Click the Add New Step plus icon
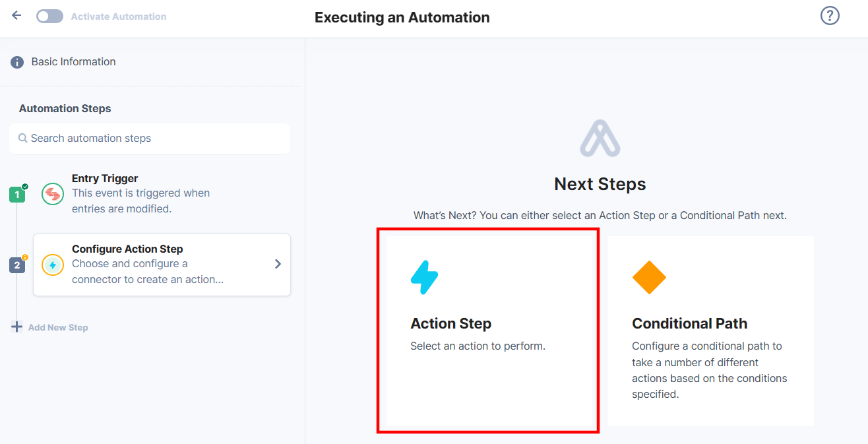 pyautogui.click(x=17, y=327)
